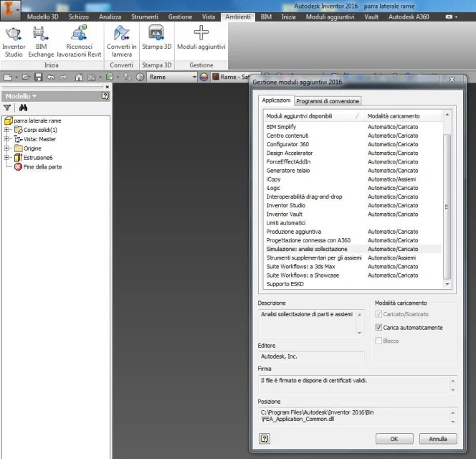Screen dimensions: 476x459
Task: Click the update/return toolbar icon
Action: click(91, 77)
